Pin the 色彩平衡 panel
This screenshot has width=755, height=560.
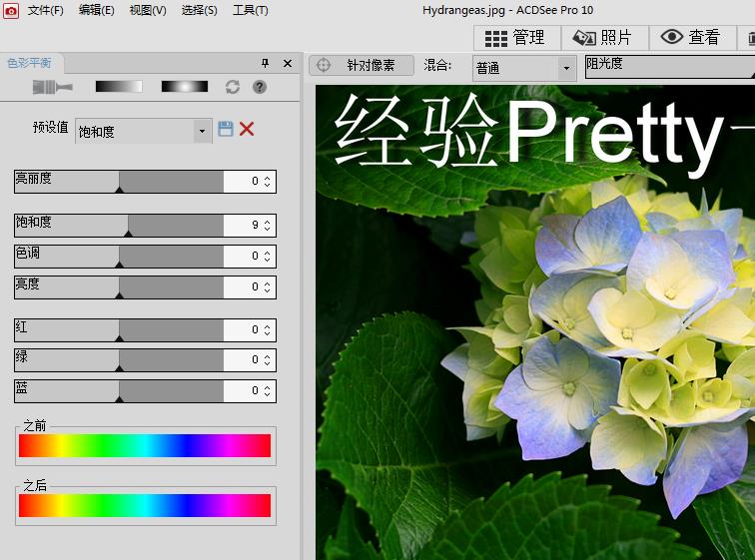coord(265,63)
